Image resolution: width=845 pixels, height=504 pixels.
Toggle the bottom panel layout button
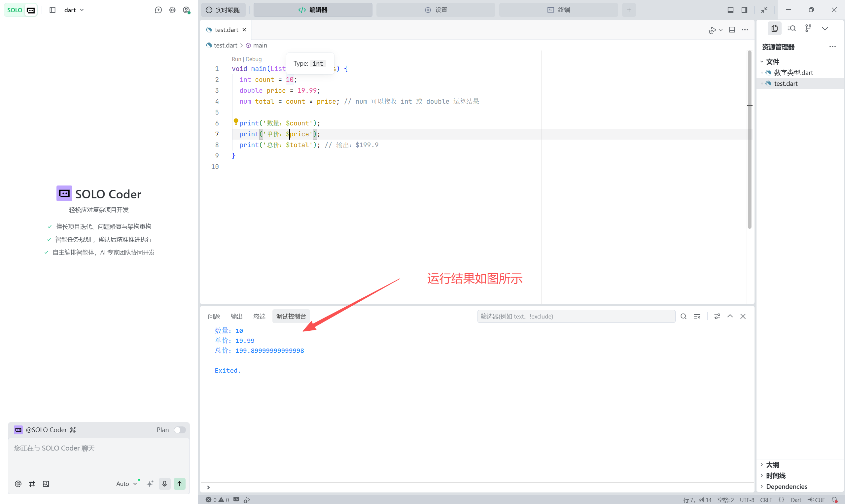730,10
